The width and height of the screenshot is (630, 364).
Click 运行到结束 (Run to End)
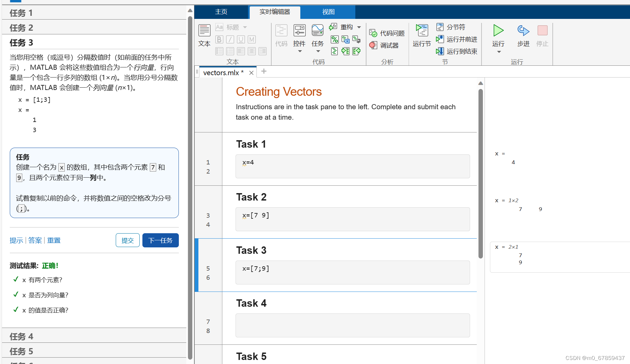pyautogui.click(x=457, y=51)
